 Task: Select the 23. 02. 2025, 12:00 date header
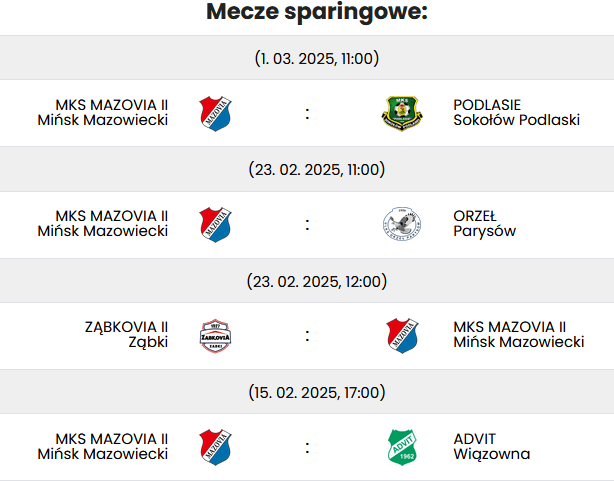point(317,282)
